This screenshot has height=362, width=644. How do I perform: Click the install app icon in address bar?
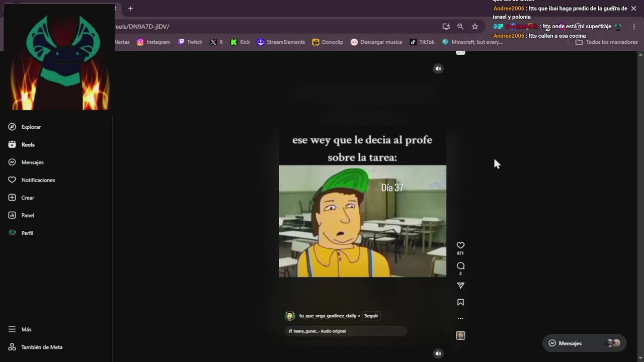coord(446,27)
